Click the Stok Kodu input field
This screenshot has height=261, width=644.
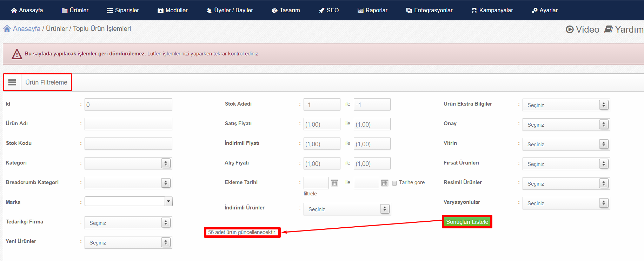click(x=128, y=144)
